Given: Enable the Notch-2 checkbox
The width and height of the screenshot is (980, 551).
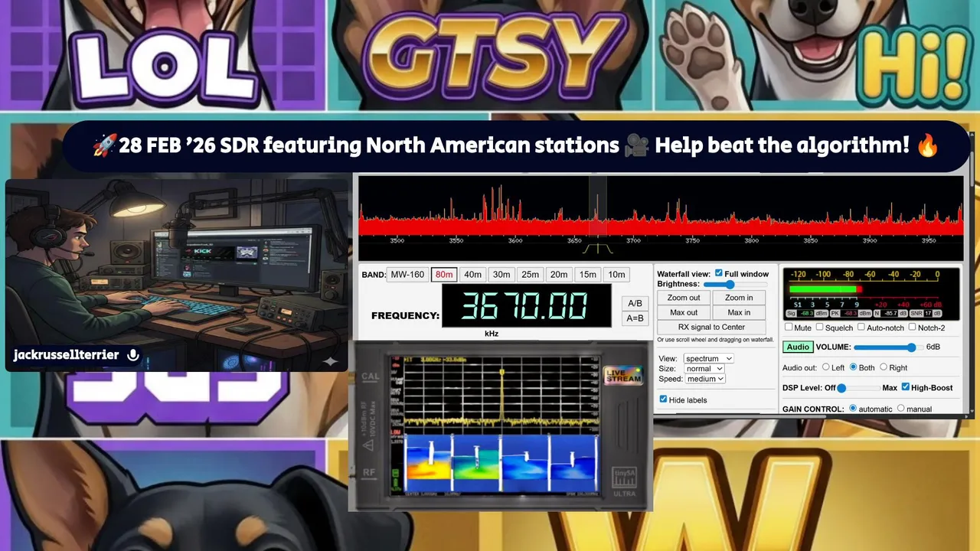Looking at the screenshot, I should click(x=912, y=328).
